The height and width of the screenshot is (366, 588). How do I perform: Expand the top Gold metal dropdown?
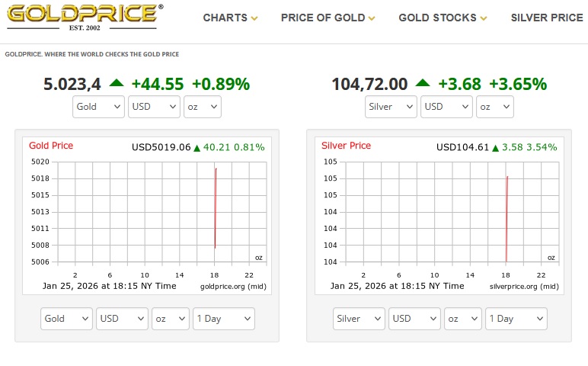(x=99, y=107)
